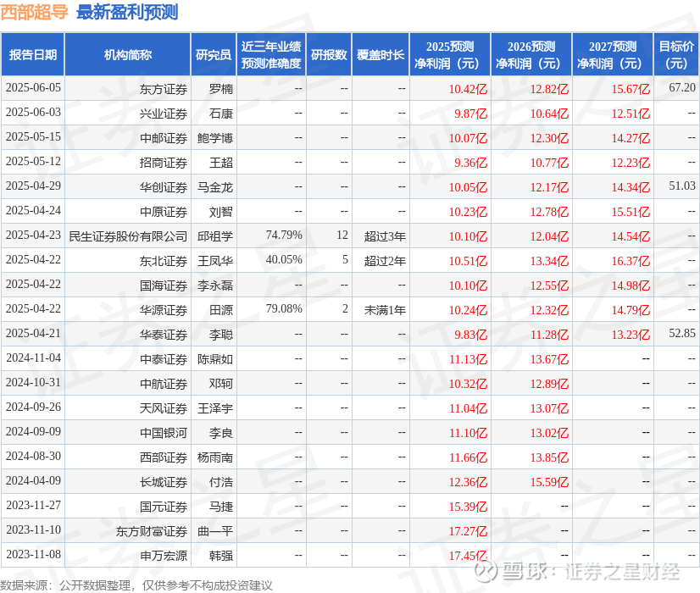Click analyst name 杨雨南
700x593 pixels.
coord(215,457)
